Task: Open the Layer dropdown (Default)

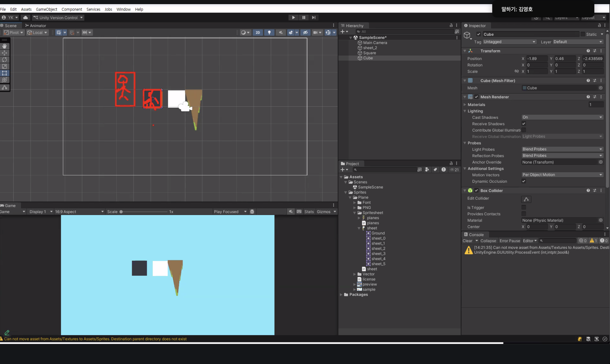Action: [x=578, y=42]
